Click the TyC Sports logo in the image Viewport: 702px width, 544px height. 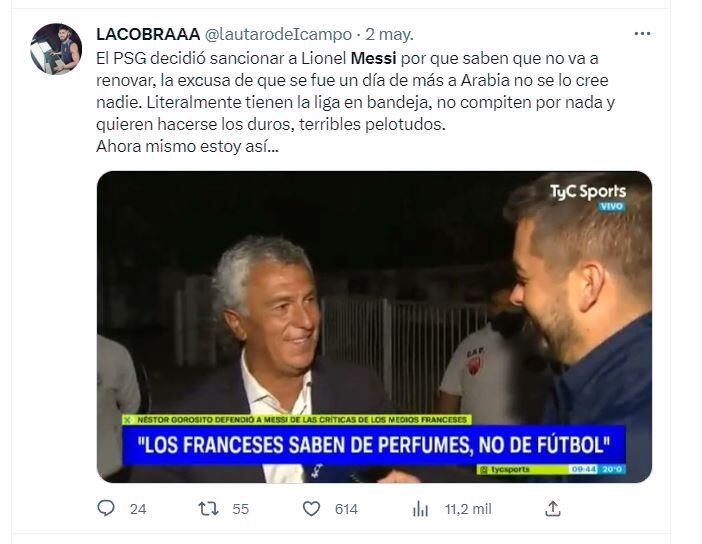tap(588, 197)
